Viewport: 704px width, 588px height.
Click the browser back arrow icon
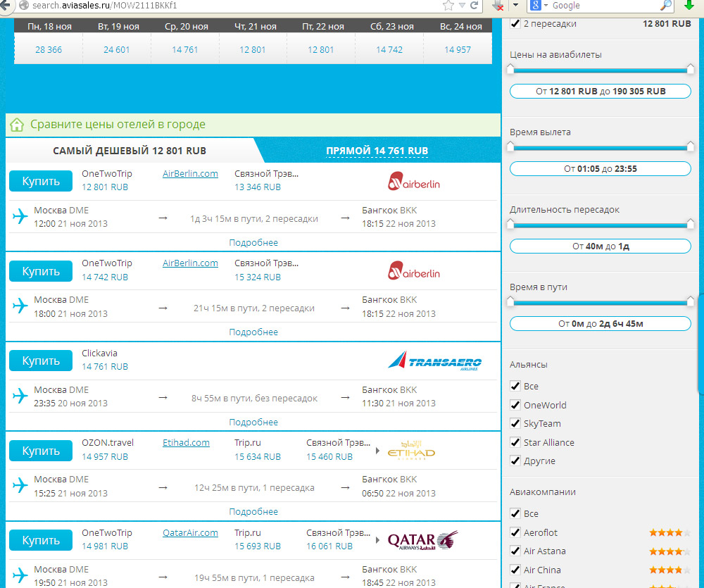pos(4,5)
